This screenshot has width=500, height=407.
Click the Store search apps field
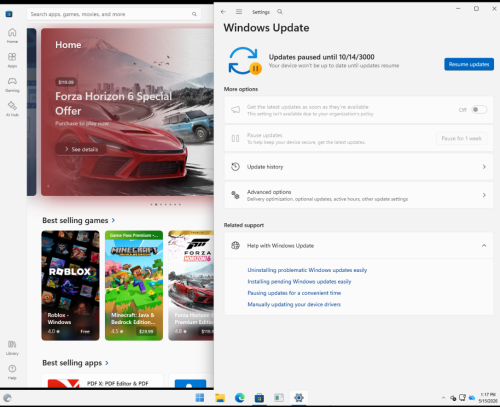coord(114,14)
